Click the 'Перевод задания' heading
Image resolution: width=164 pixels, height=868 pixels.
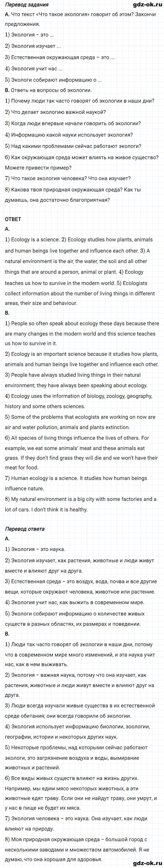pyautogui.click(x=27, y=5)
